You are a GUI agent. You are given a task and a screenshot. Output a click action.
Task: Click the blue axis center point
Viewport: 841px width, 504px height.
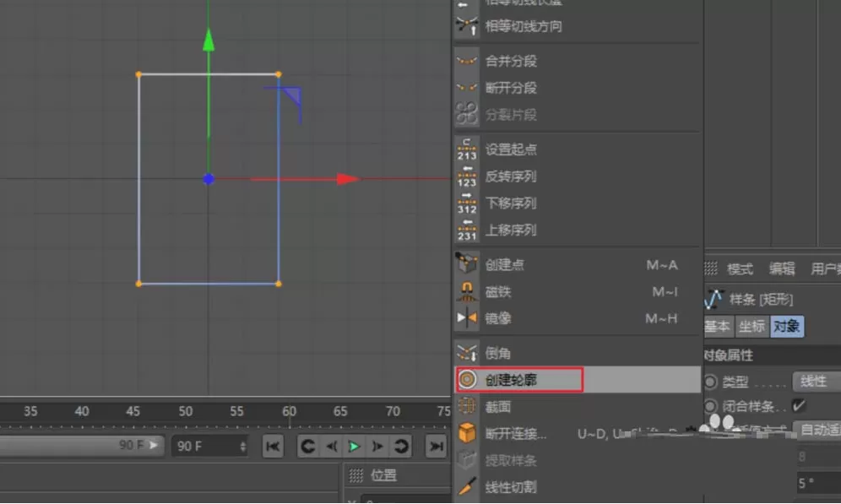(209, 179)
